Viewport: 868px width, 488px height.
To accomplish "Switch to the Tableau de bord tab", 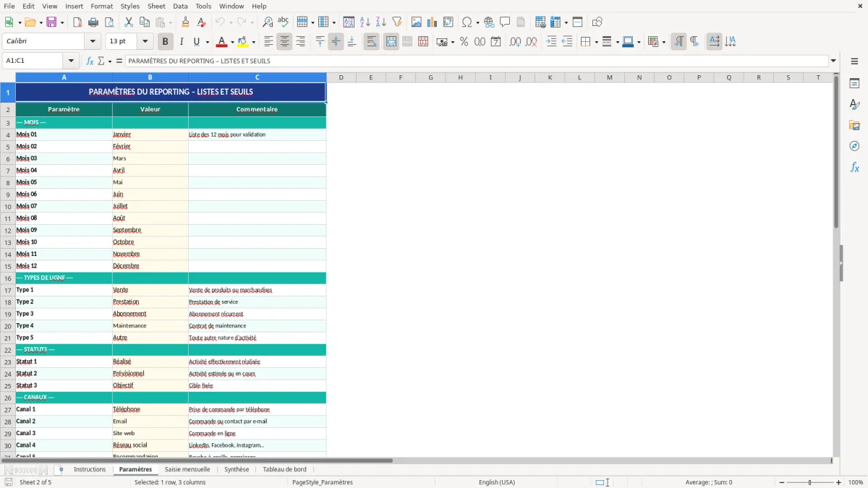I will point(285,469).
